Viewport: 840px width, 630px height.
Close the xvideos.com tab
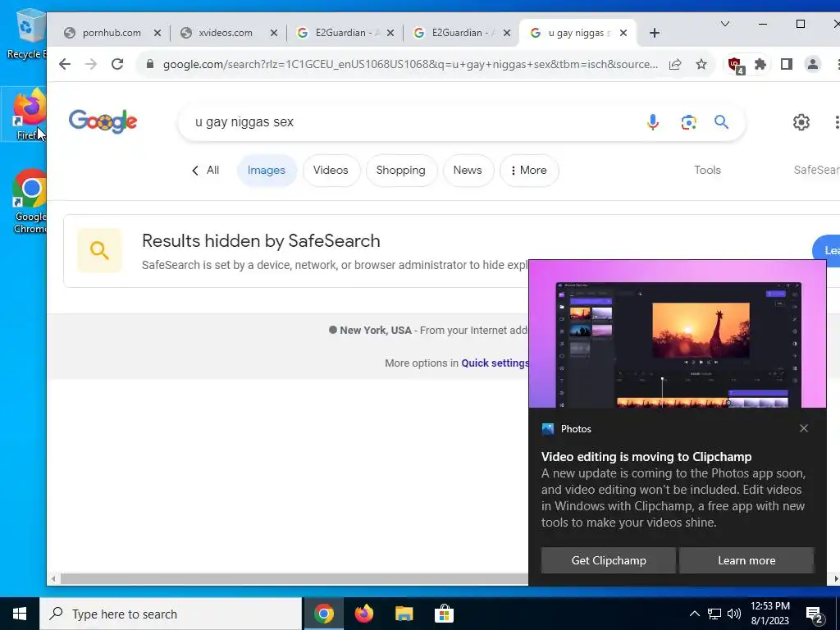[274, 33]
